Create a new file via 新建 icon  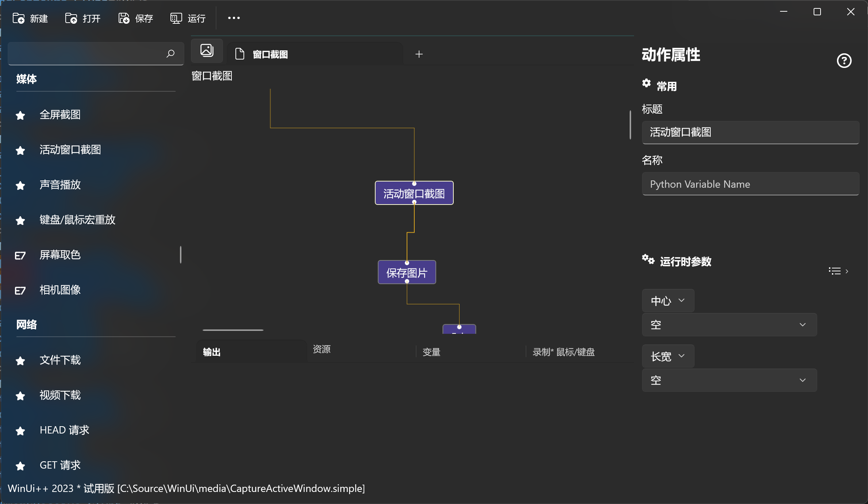click(19, 18)
